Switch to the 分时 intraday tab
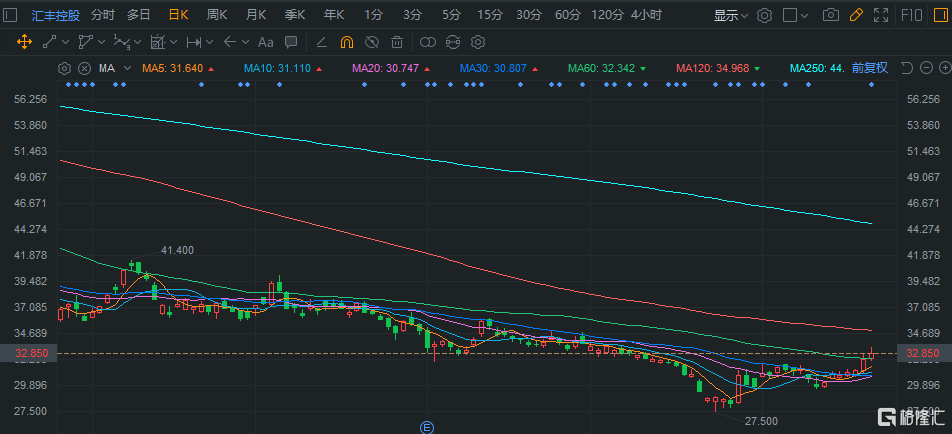Screen dimensions: 952x434 pyautogui.click(x=103, y=15)
